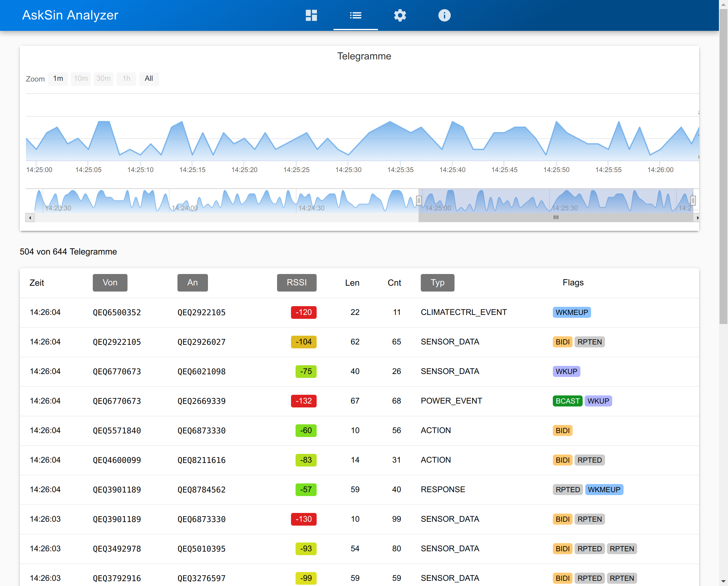Click the -120 RSSI badge
Screen dimensions: 728x586
[304, 312]
